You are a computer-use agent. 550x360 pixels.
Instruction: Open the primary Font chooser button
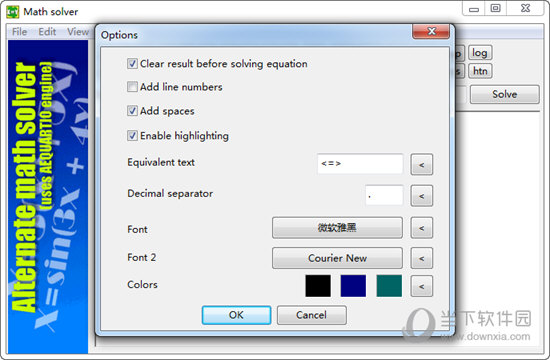[x=337, y=228]
